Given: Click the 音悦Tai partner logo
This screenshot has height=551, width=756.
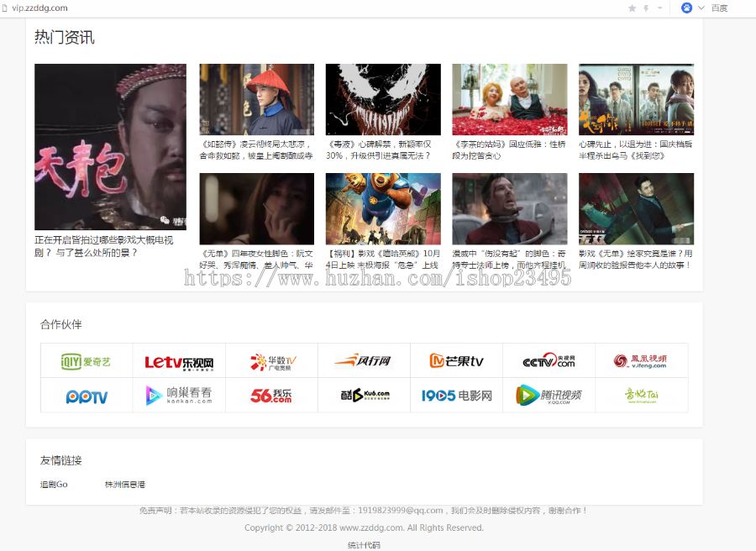Looking at the screenshot, I should pos(641,396).
